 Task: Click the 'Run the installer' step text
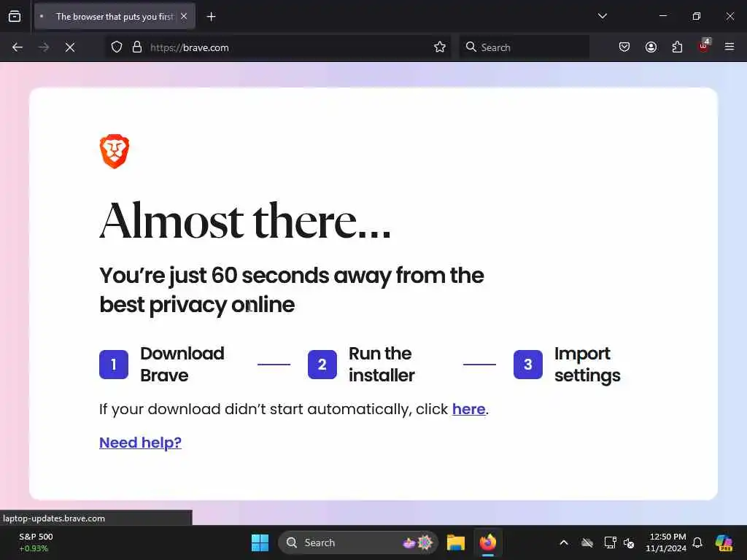382,365
